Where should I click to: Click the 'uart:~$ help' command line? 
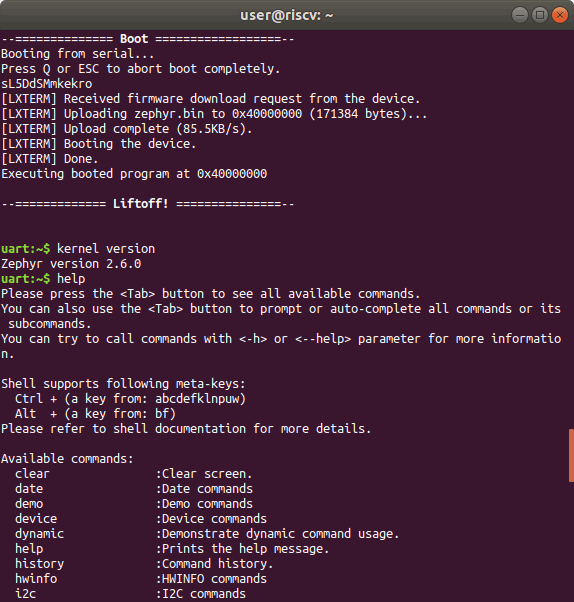coord(43,279)
